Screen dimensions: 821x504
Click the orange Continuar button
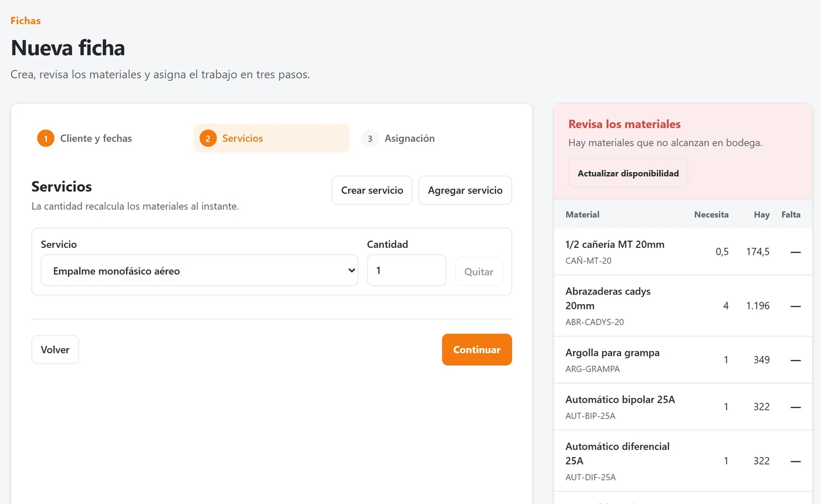[x=477, y=350]
